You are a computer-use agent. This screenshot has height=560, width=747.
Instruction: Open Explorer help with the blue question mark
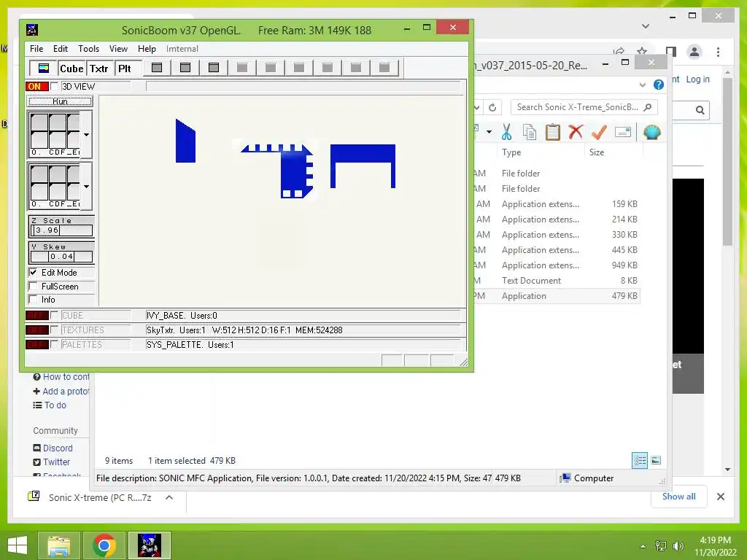tap(659, 85)
